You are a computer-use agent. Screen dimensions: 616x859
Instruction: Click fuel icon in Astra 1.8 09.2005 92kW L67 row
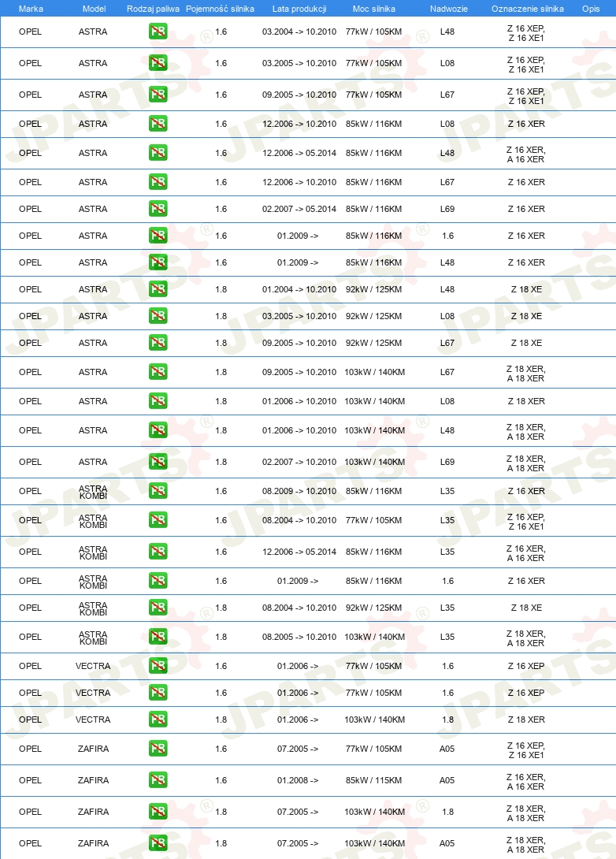158,343
